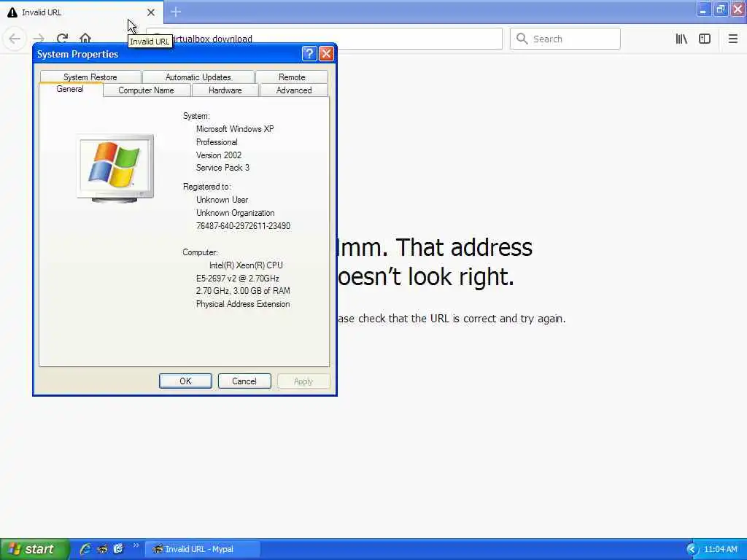
Task: Switch to the Remote tab
Action: 292,77
